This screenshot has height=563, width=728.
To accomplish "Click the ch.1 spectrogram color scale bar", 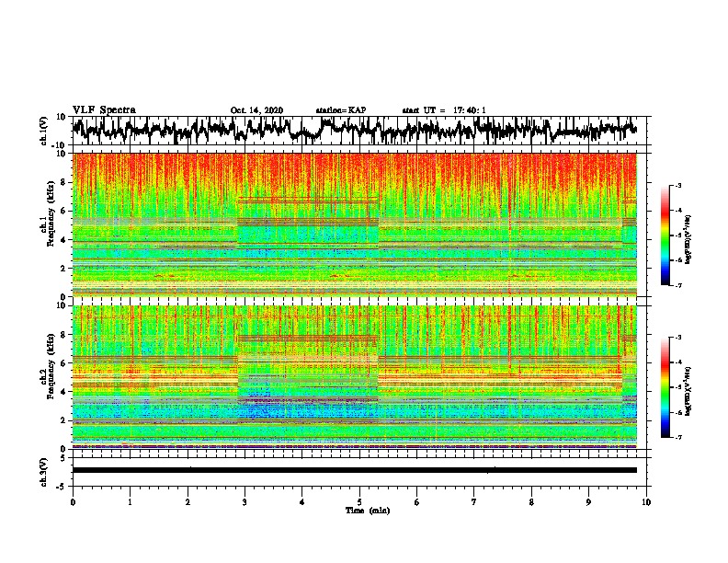I will coord(665,236).
